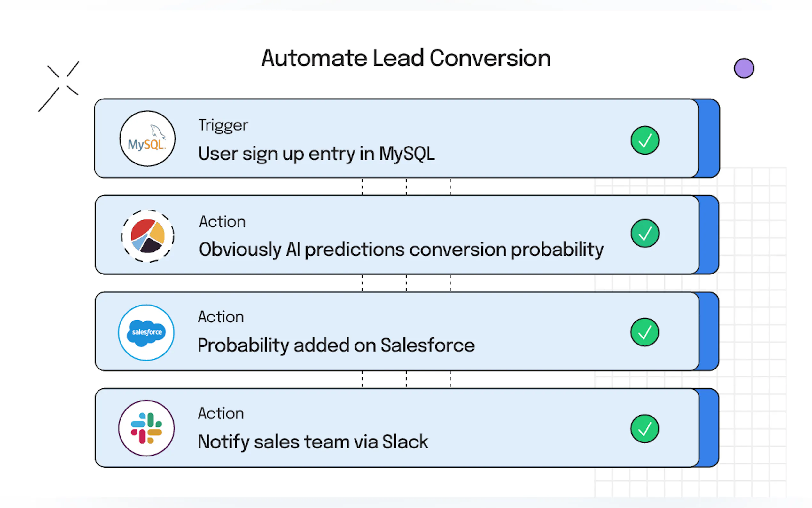Viewport: 812px width, 508px height.
Task: Open the "Notify sales team via Slack" step
Action: pos(313,441)
